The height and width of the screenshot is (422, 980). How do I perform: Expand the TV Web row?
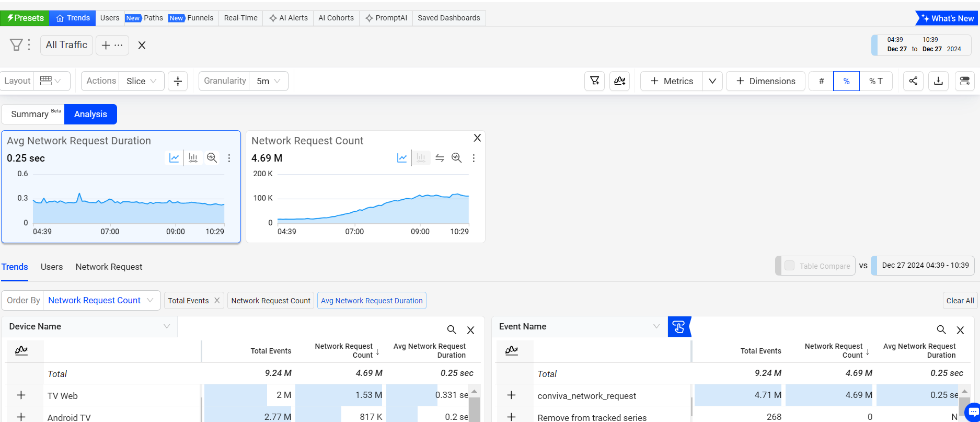(21, 395)
